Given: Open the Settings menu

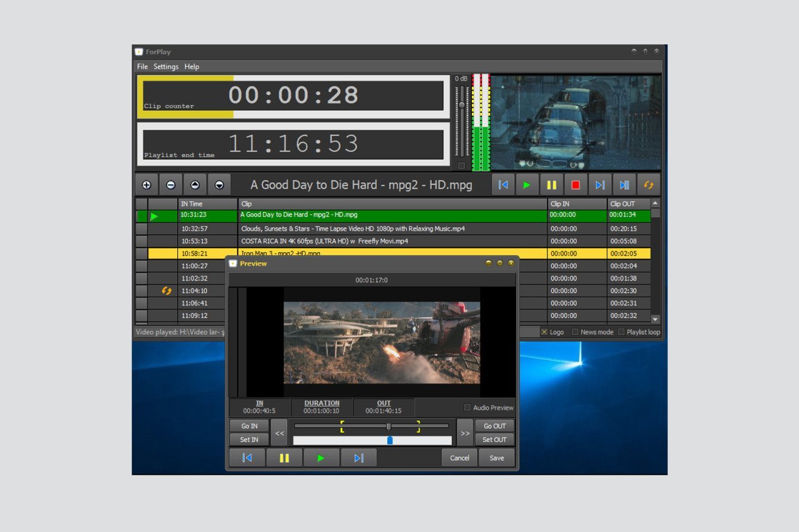Looking at the screenshot, I should click(166, 67).
